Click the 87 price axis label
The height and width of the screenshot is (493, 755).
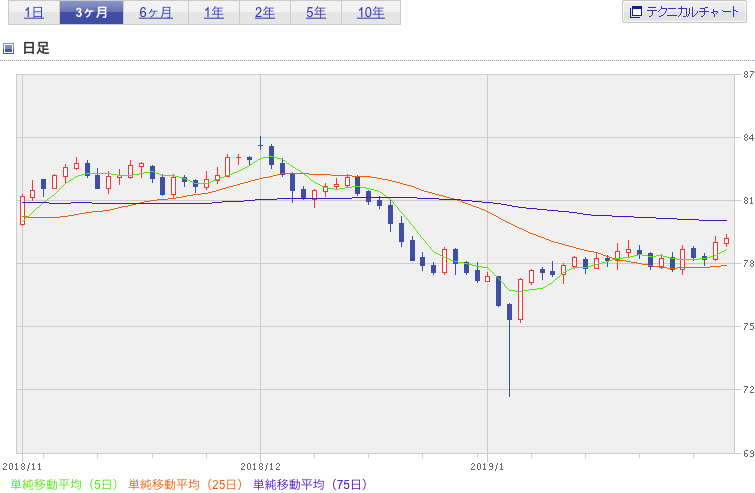[x=748, y=75]
